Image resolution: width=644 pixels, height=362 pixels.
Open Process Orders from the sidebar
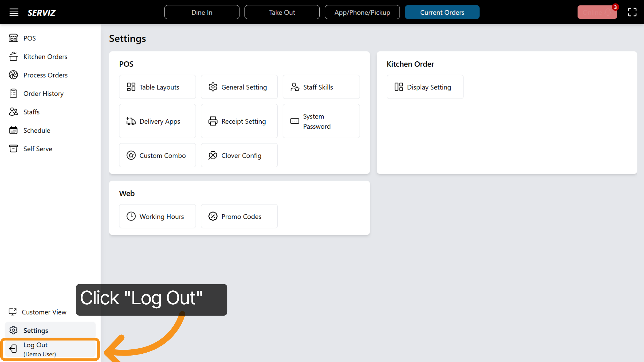click(45, 75)
